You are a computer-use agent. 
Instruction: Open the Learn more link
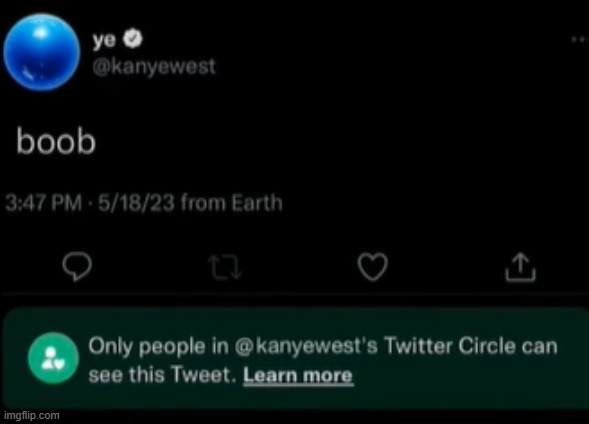[298, 375]
